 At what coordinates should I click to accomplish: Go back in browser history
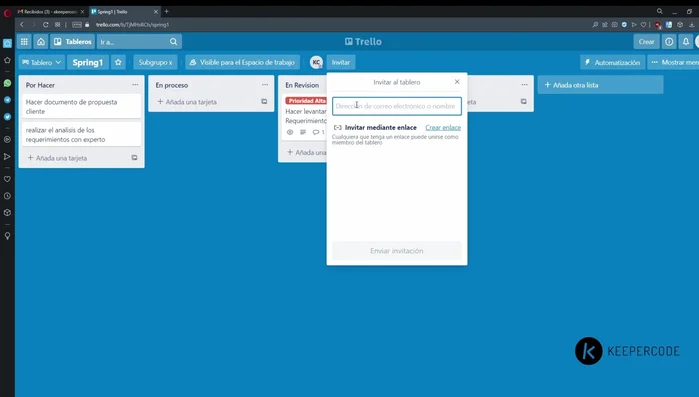22,25
